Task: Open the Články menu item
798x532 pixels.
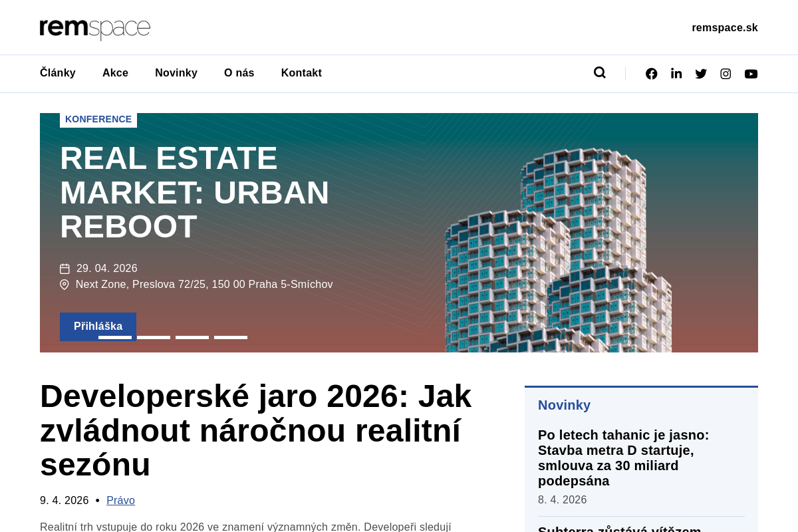Action: click(58, 73)
